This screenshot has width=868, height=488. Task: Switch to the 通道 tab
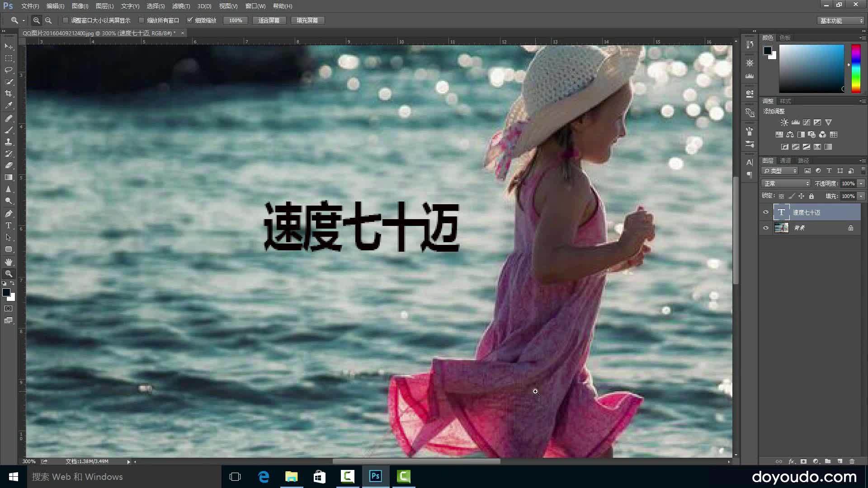[x=786, y=160]
